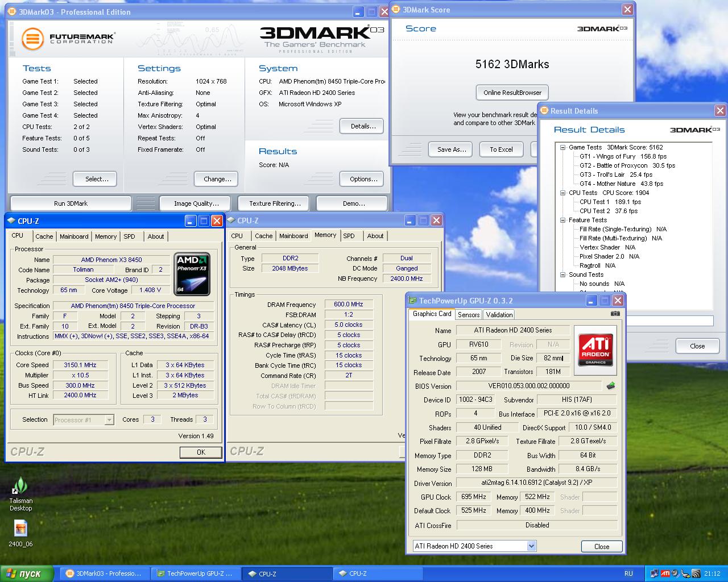Screen dimensions: 728x582
Task: Click Change settings button
Action: pyautogui.click(x=217, y=179)
